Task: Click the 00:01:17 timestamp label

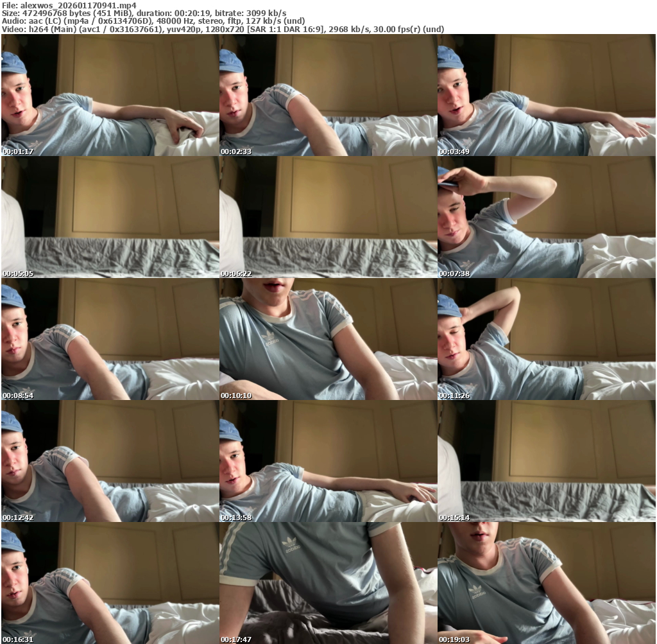Action: 18,152
